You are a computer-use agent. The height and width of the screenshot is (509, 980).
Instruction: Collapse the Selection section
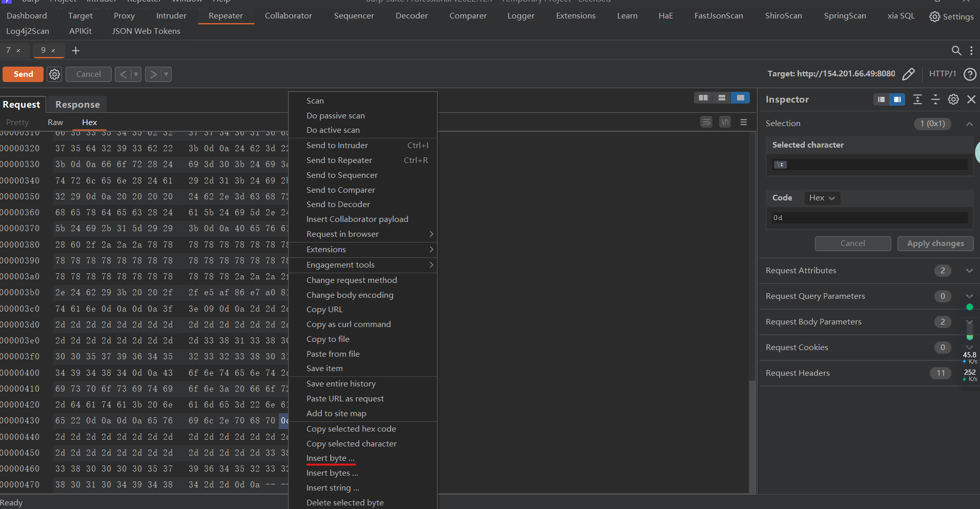969,124
